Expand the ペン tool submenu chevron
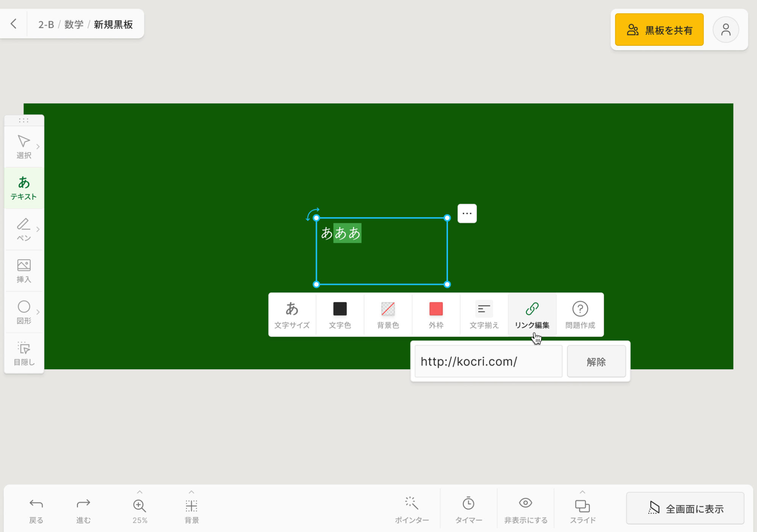Screen dimensions: 757x532 pyautogui.click(x=38, y=229)
